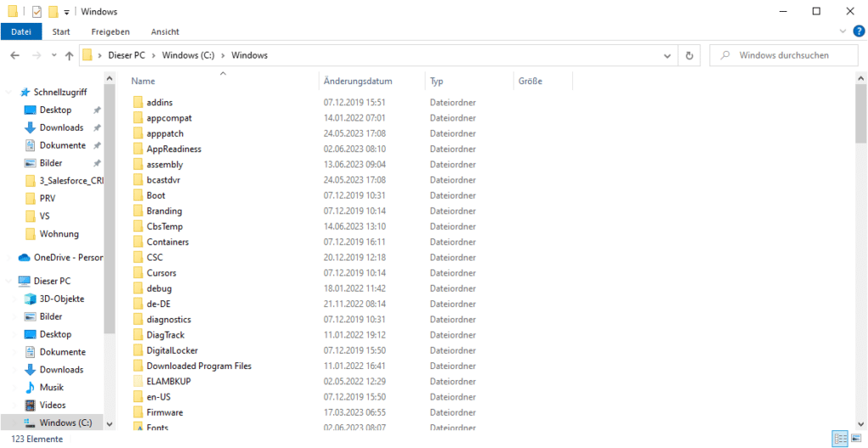
Task: Select the 'assembly' folder name
Action: (164, 164)
